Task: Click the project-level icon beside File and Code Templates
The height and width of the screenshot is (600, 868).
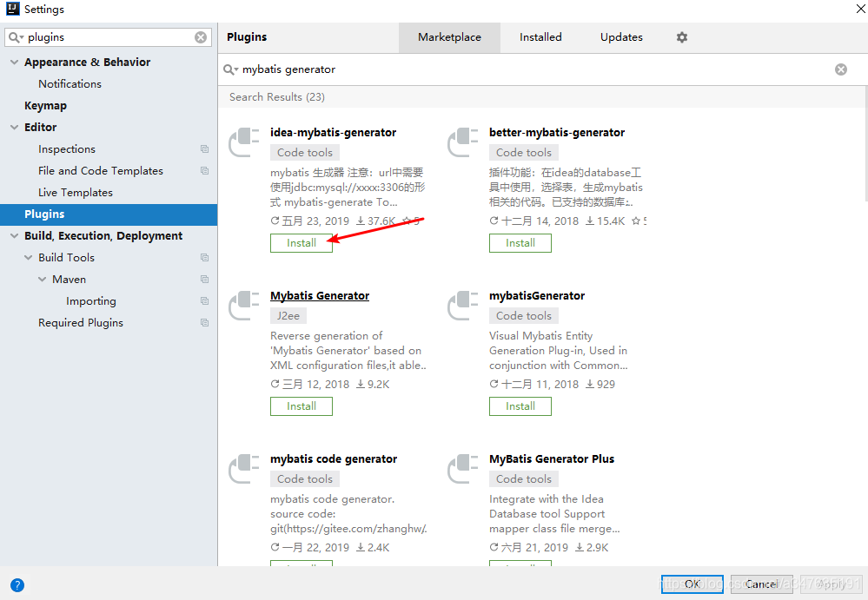Action: pyautogui.click(x=204, y=171)
